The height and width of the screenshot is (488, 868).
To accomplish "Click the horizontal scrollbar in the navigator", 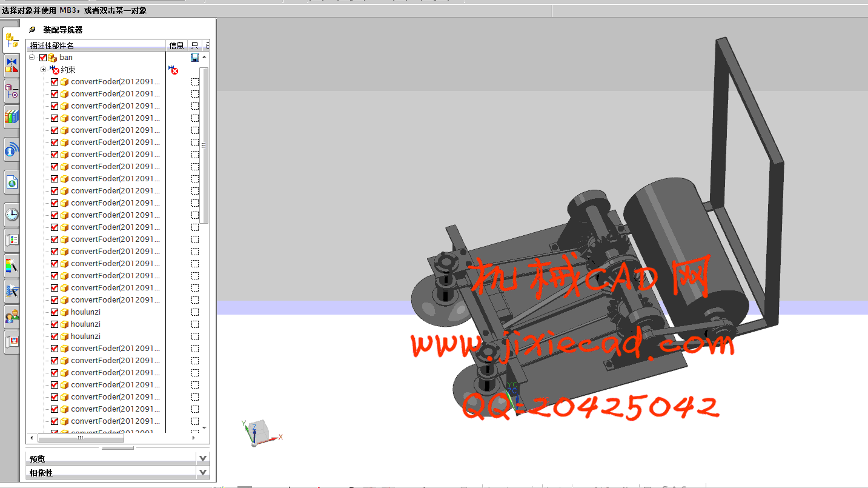I will coord(81,438).
